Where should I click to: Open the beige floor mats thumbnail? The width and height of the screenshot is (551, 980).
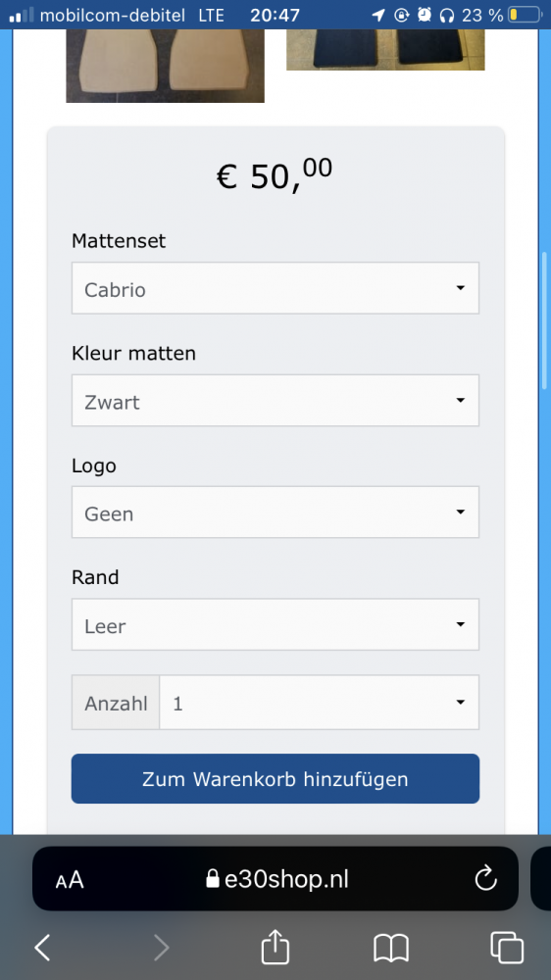click(165, 66)
